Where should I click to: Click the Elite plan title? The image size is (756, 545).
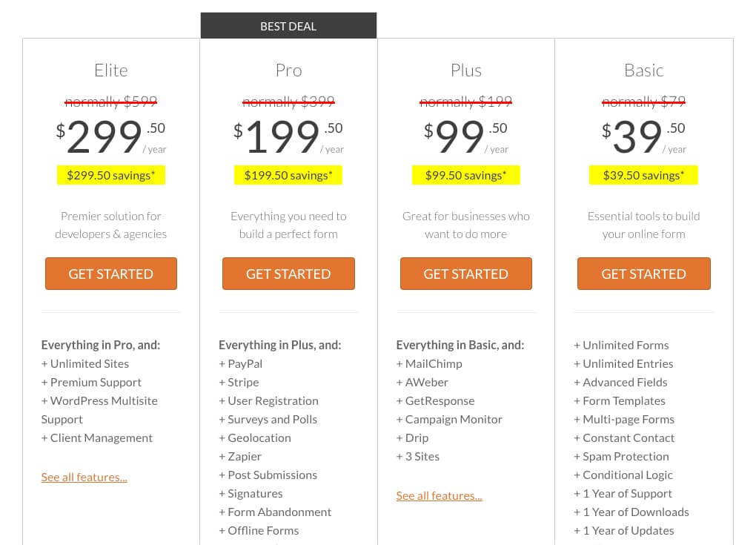coord(110,70)
